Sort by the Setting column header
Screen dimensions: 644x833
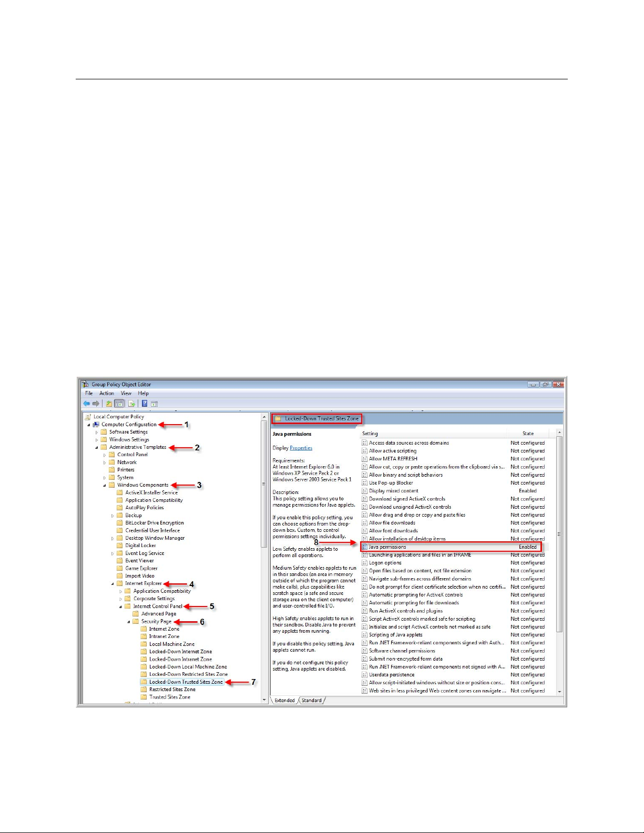(x=433, y=434)
